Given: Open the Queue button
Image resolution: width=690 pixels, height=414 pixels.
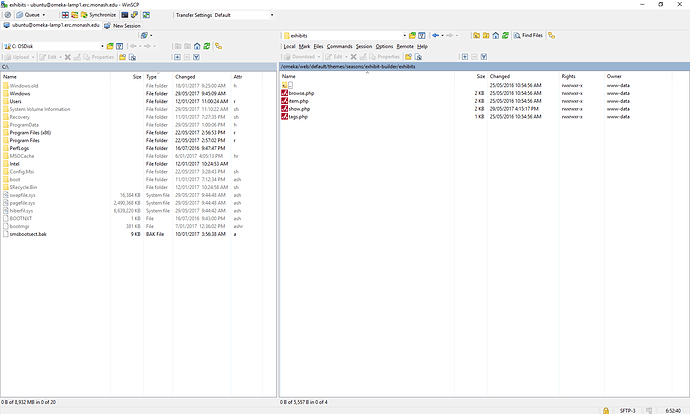Looking at the screenshot, I should tap(28, 15).
